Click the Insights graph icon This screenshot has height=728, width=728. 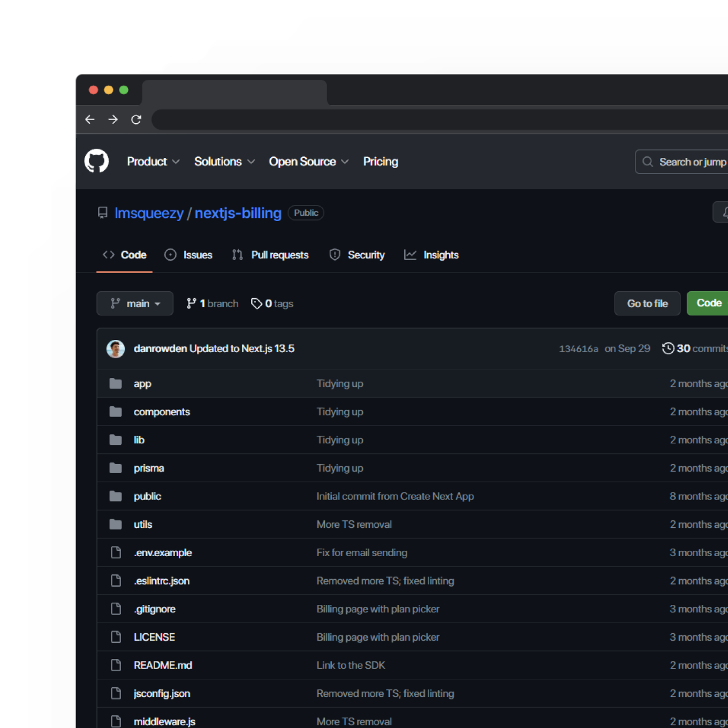pos(409,255)
